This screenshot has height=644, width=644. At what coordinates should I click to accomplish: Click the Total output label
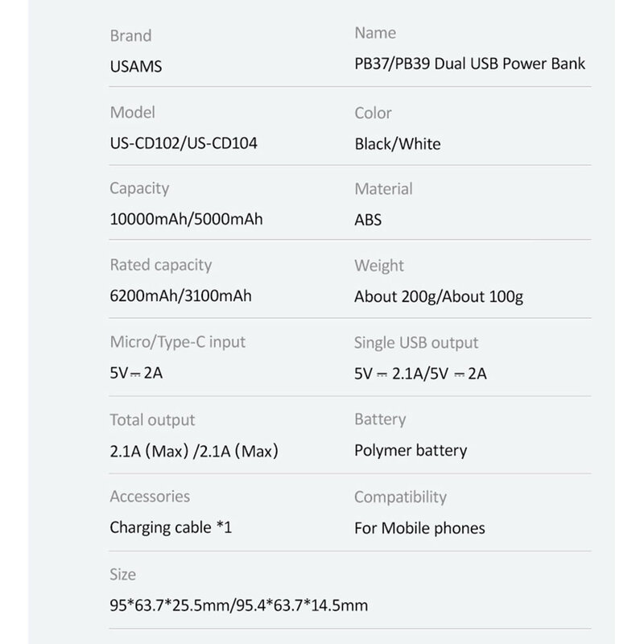coord(152,419)
